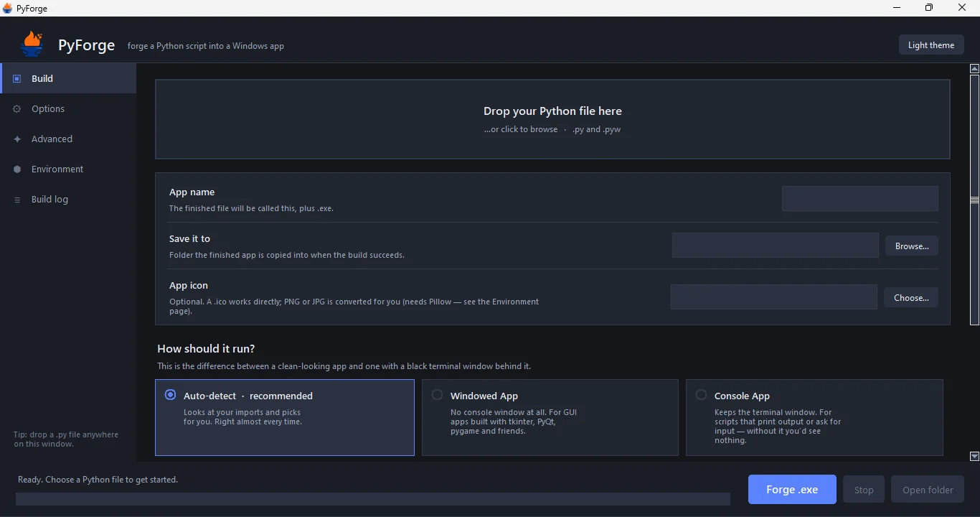Click the Drop your Python file here zone

552,119
